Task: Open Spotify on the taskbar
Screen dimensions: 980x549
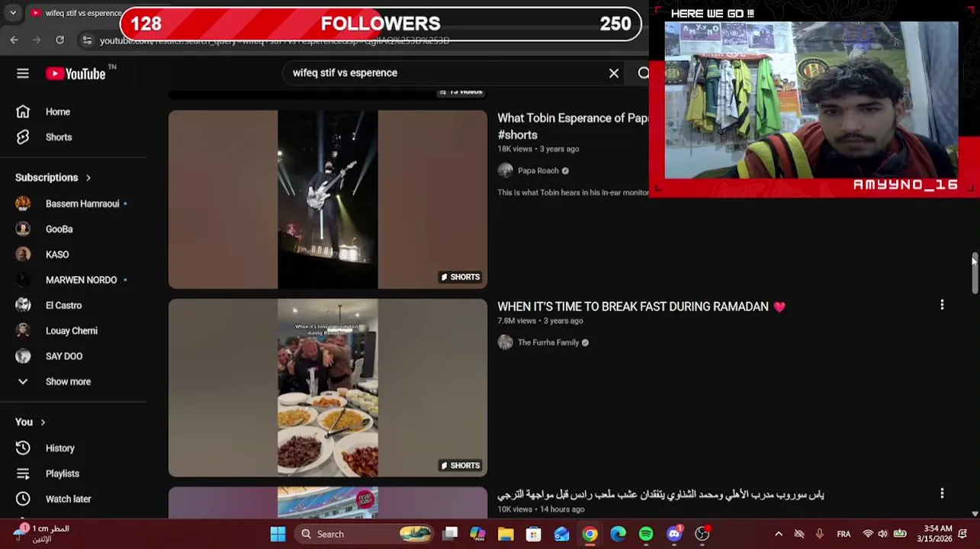Action: click(646, 535)
